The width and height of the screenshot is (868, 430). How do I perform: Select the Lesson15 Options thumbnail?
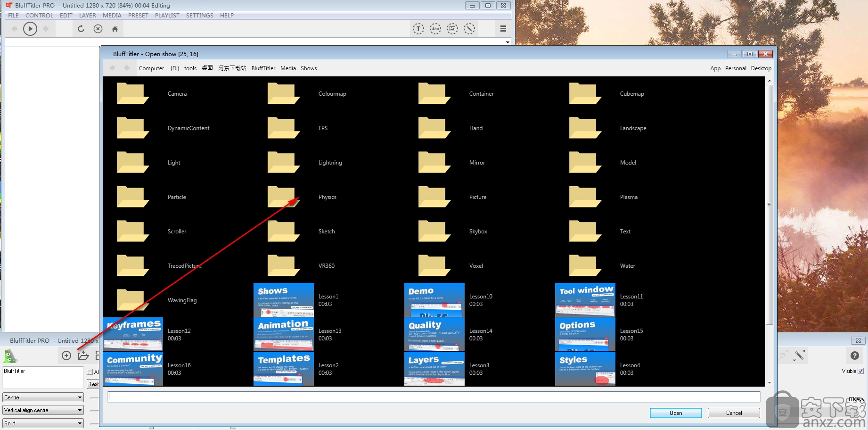(585, 334)
